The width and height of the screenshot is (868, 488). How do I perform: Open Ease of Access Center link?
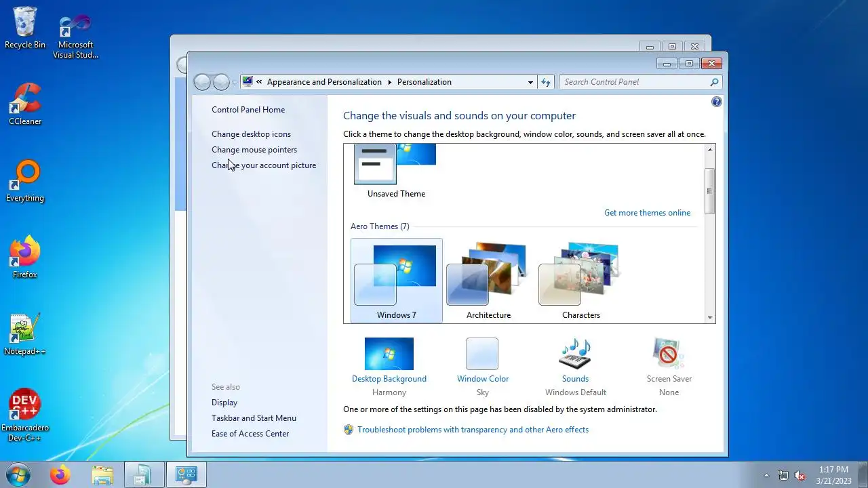[250, 434]
